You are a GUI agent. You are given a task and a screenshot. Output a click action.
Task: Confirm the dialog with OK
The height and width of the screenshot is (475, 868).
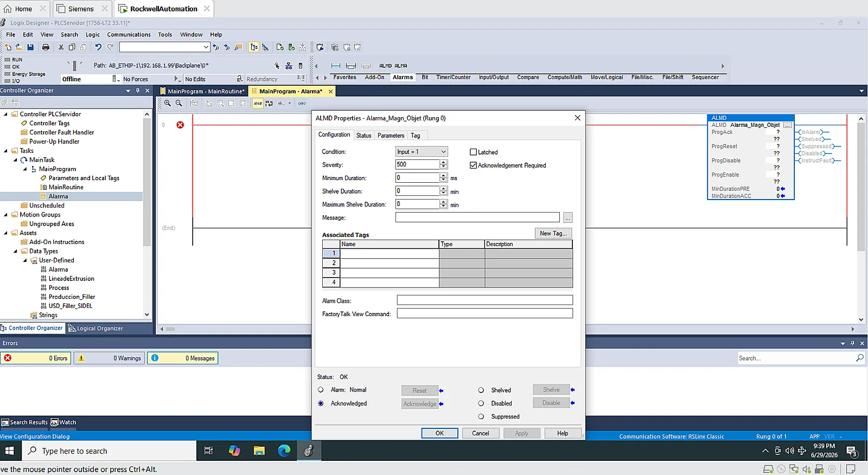click(x=439, y=433)
